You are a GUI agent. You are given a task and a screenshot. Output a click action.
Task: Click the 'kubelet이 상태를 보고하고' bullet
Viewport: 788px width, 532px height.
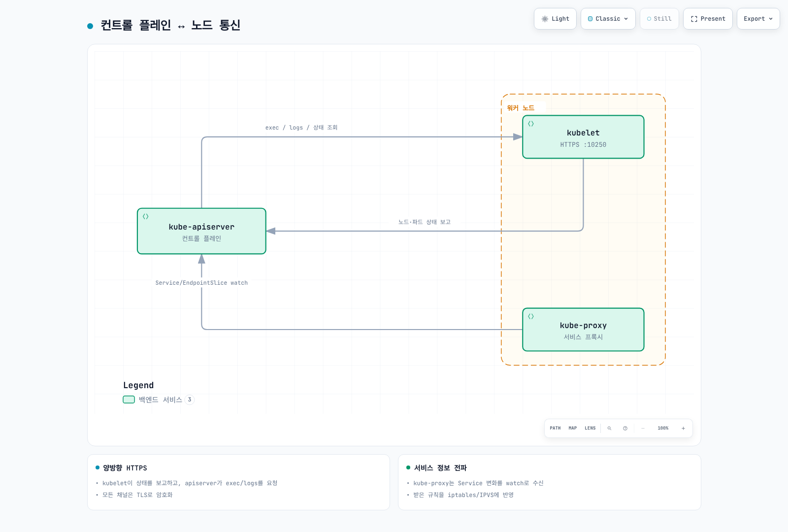(x=190, y=483)
